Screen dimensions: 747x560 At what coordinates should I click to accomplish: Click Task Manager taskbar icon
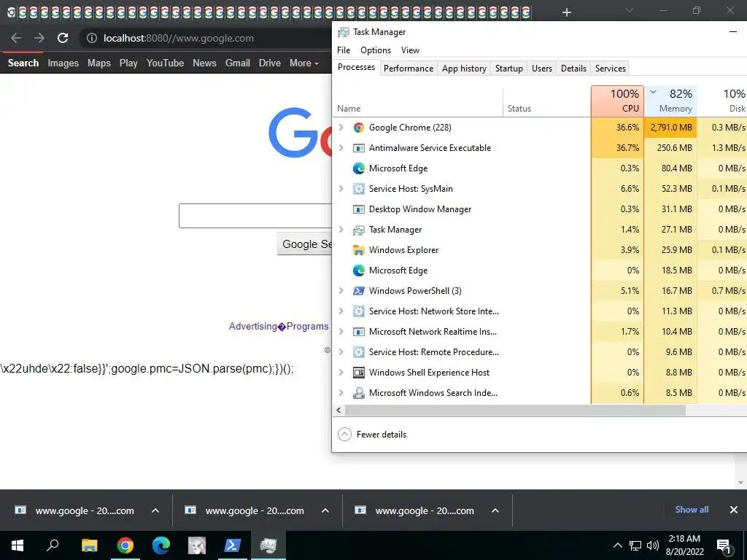coord(268,545)
